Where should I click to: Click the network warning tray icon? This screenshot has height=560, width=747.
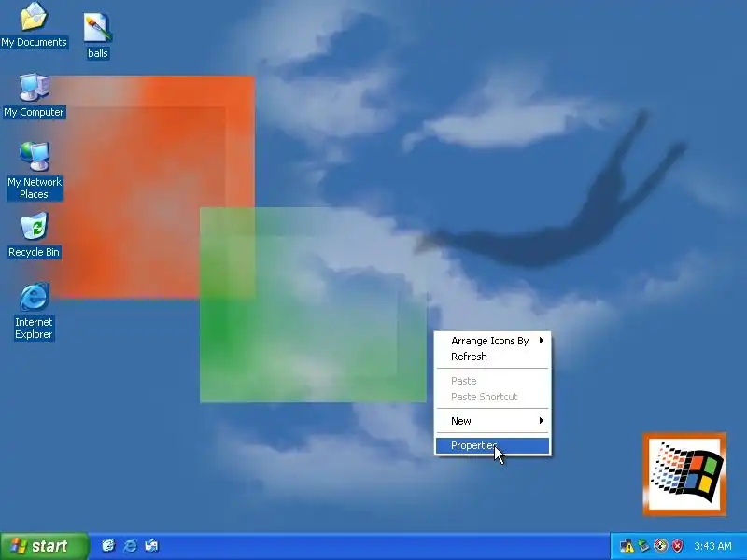[x=627, y=546]
